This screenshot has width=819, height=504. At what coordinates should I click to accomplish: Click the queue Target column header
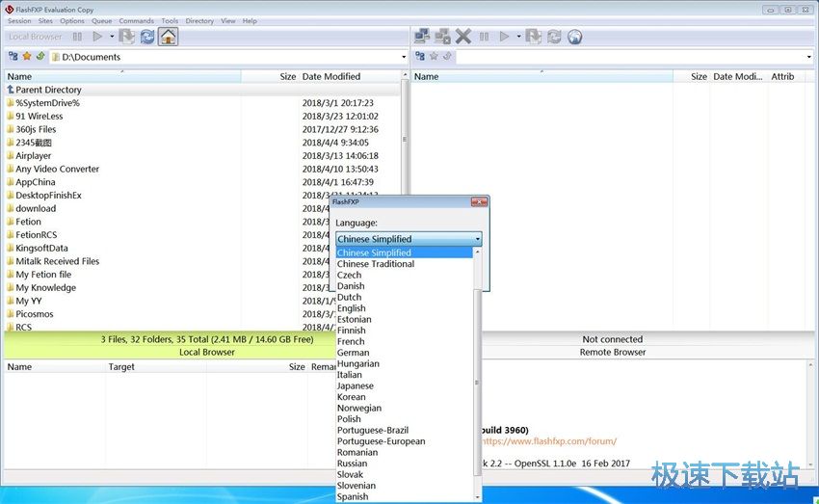(156, 366)
